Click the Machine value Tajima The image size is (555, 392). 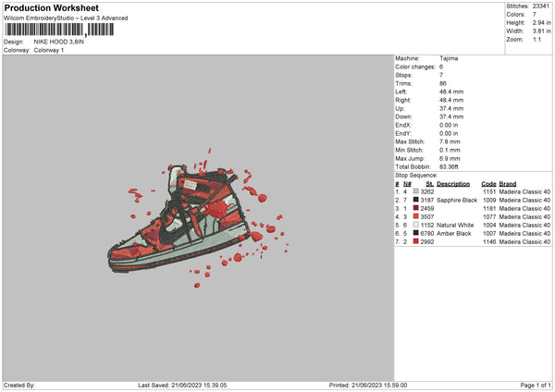coord(449,58)
